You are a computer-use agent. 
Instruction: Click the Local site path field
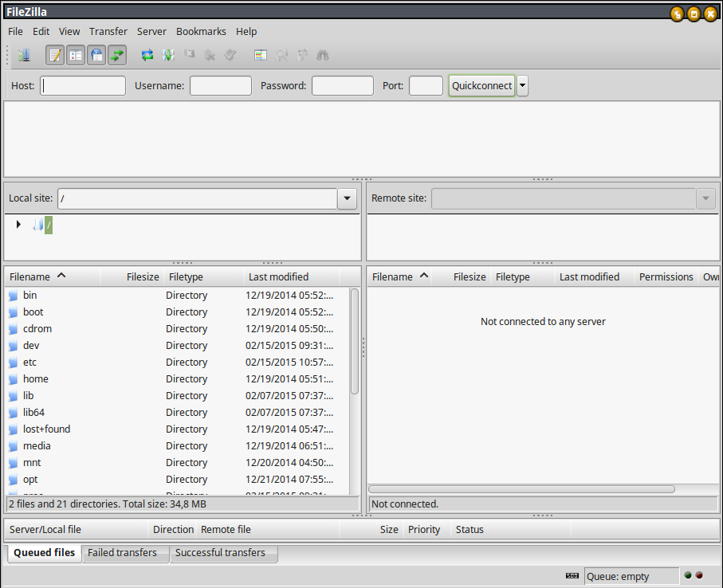tap(198, 198)
